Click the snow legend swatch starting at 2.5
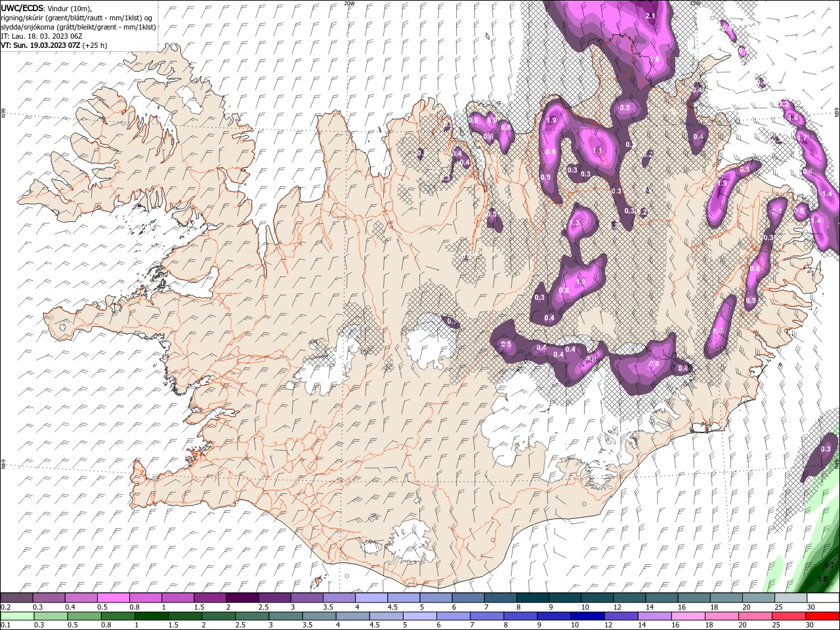 pyautogui.click(x=274, y=598)
